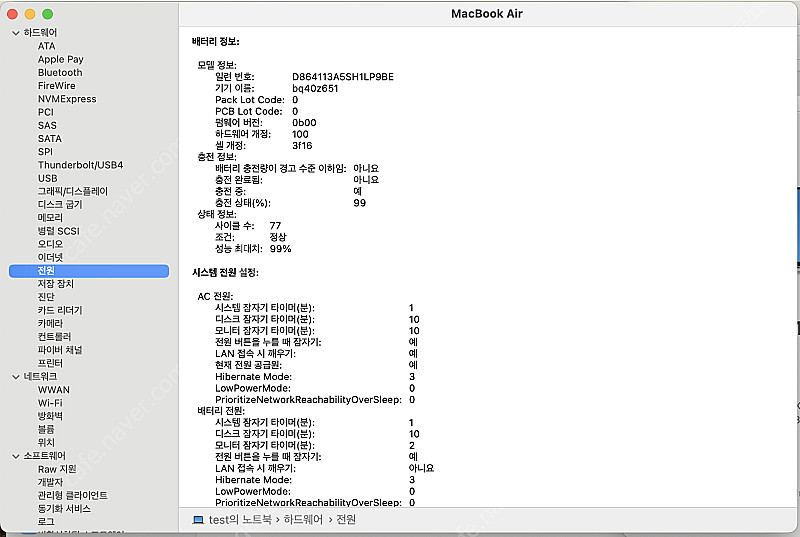The width and height of the screenshot is (800, 537).
Task: Click serial number D864113A5SH1LP9BE
Action: pos(343,77)
